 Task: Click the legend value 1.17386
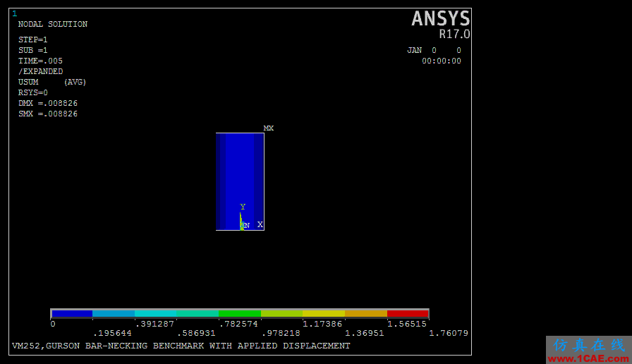click(x=322, y=324)
